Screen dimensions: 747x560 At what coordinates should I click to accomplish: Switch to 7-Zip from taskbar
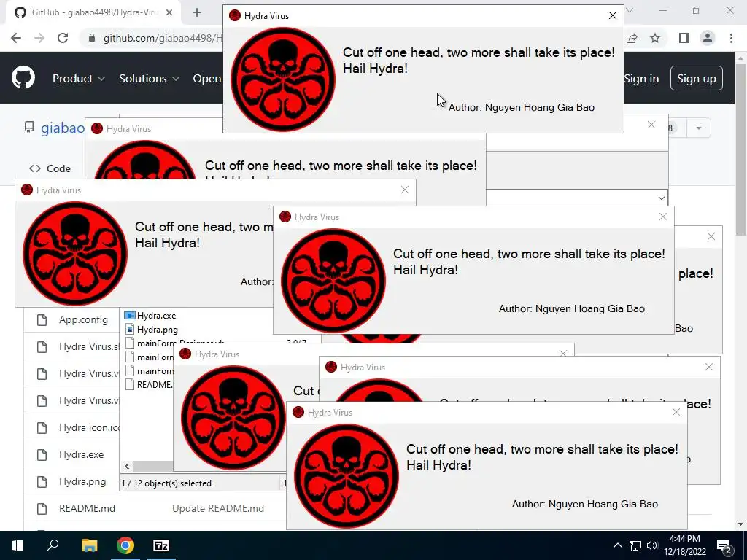pos(161,545)
